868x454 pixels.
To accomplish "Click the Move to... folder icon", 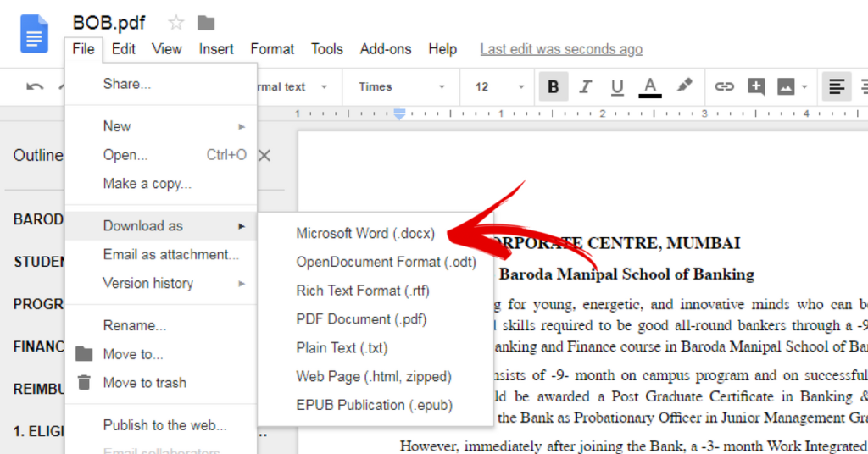I will point(84,354).
